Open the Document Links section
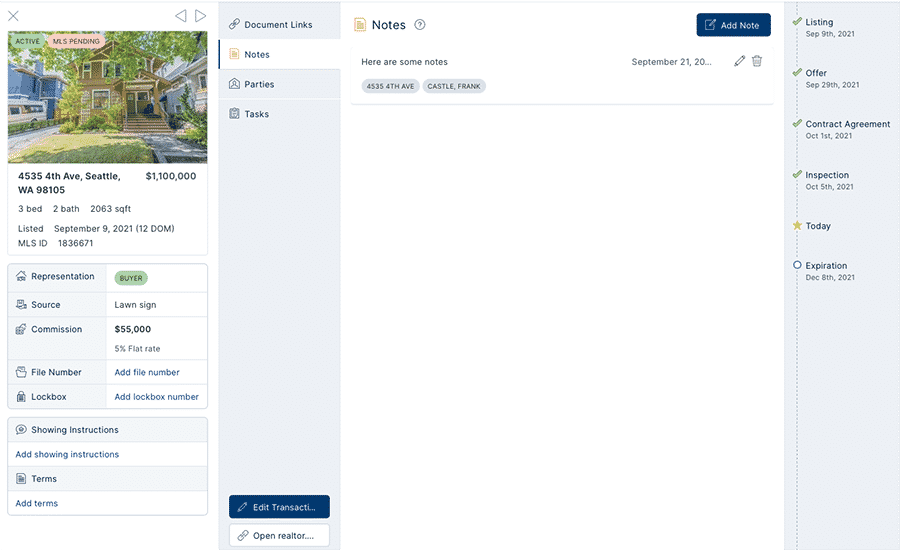The image size is (900, 550). click(280, 25)
